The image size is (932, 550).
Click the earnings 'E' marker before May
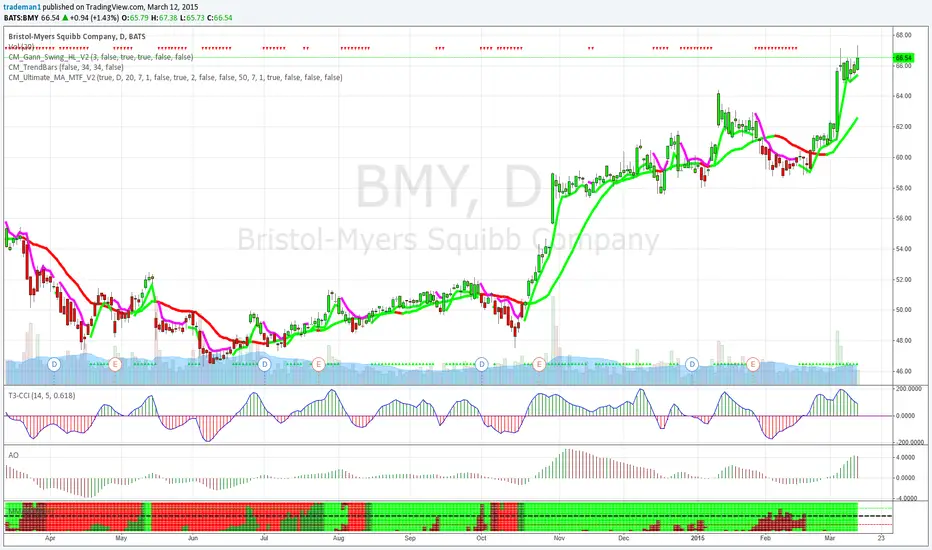click(x=115, y=364)
